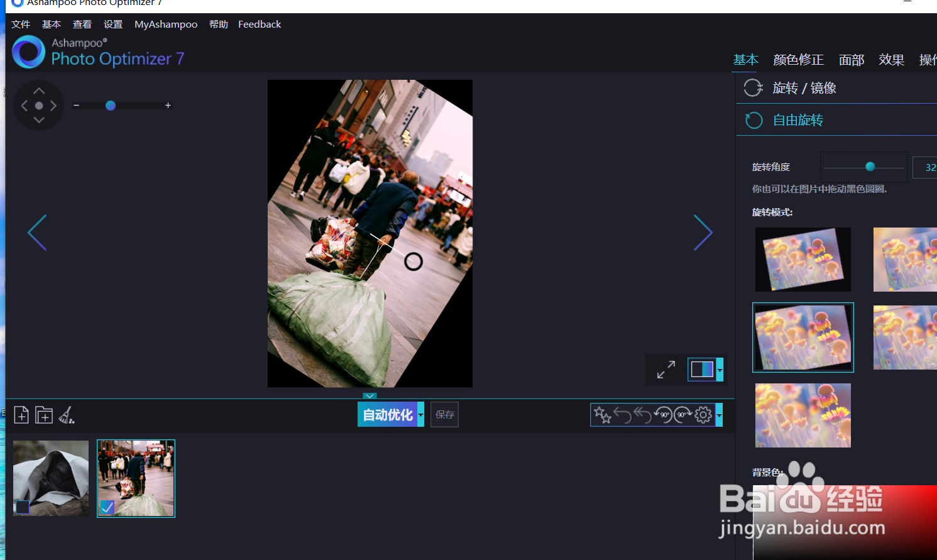Zoom in with the plus icon

coord(168,106)
